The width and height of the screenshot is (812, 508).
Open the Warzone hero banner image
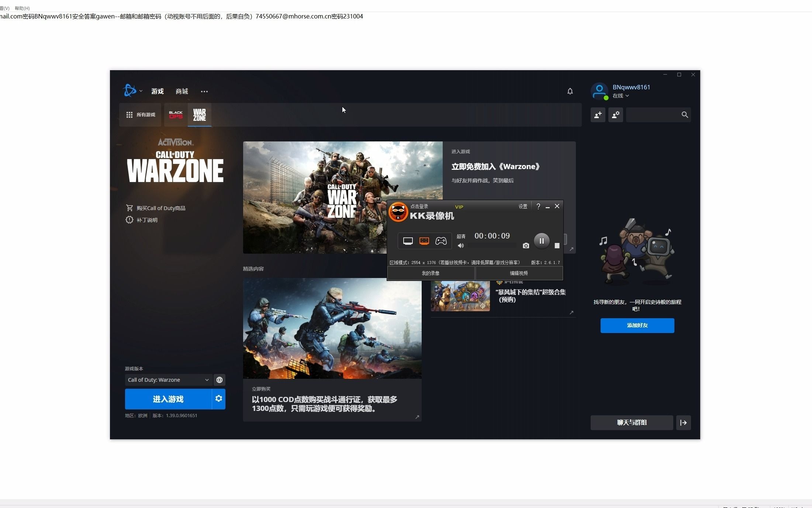coord(342,198)
